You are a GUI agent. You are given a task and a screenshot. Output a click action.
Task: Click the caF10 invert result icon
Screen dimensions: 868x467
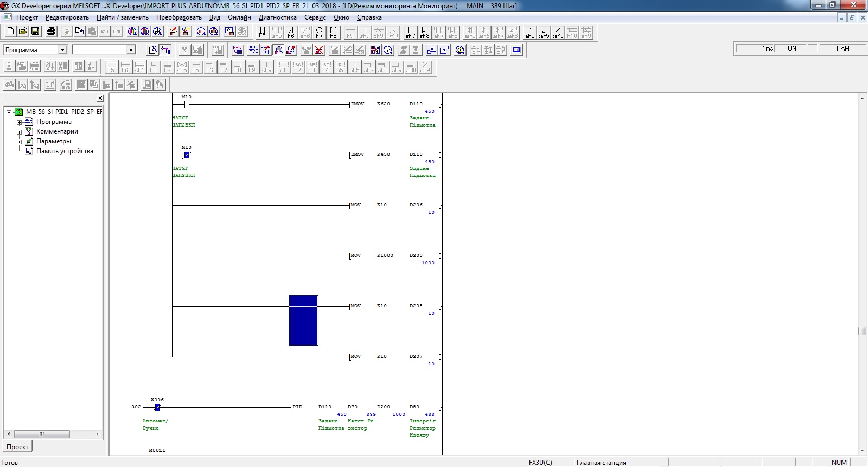click(x=558, y=33)
